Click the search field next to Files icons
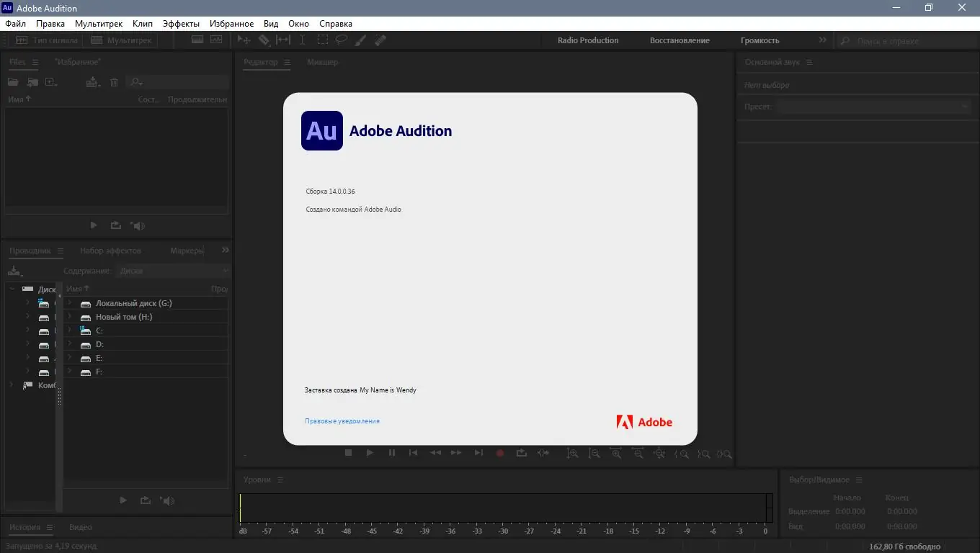Screen dimensions: 980x553 pyautogui.click(x=177, y=81)
